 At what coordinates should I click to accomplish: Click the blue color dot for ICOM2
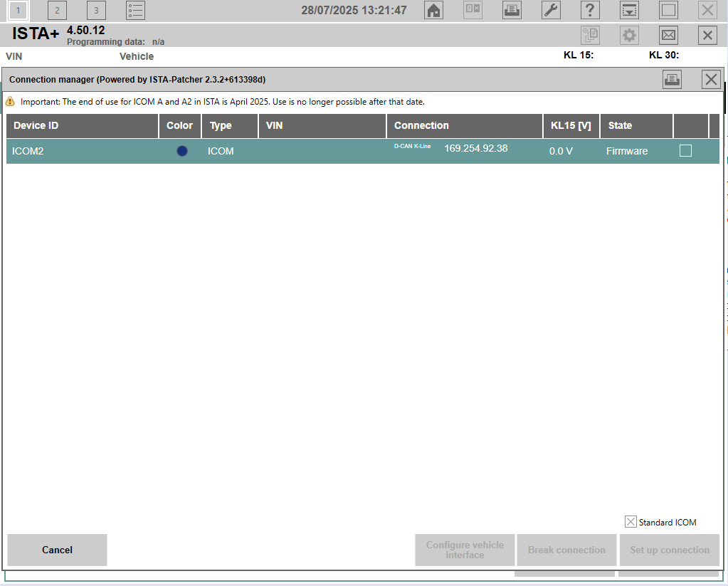(182, 151)
